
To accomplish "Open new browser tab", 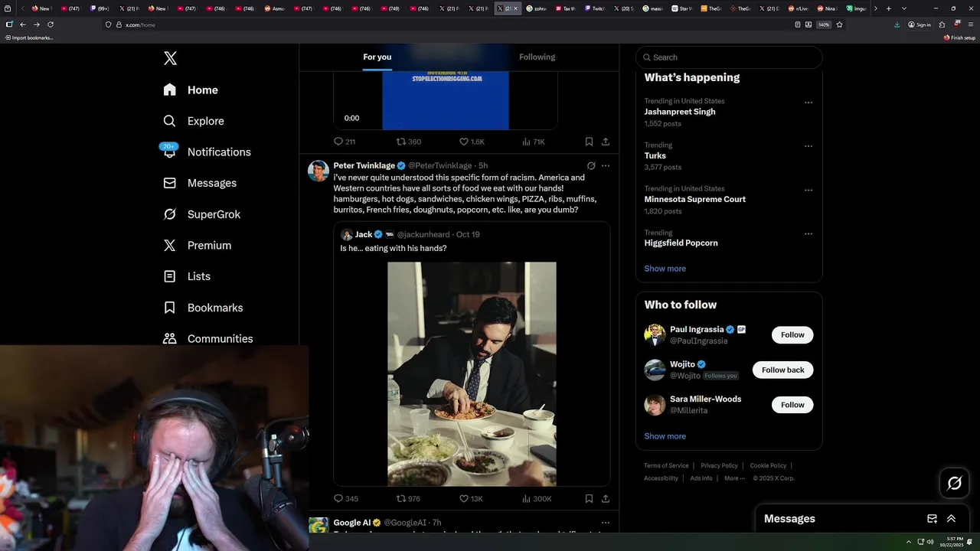I will (x=888, y=8).
